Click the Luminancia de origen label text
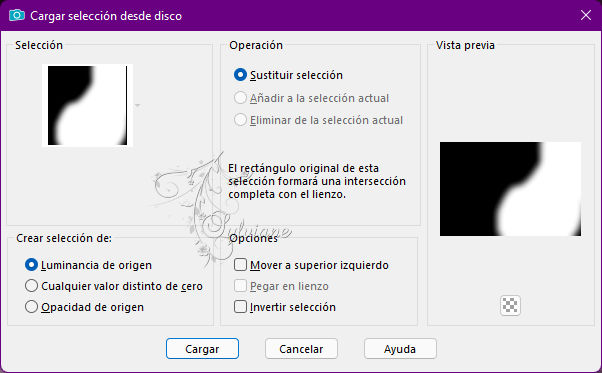This screenshot has height=373, width=602. click(x=96, y=265)
